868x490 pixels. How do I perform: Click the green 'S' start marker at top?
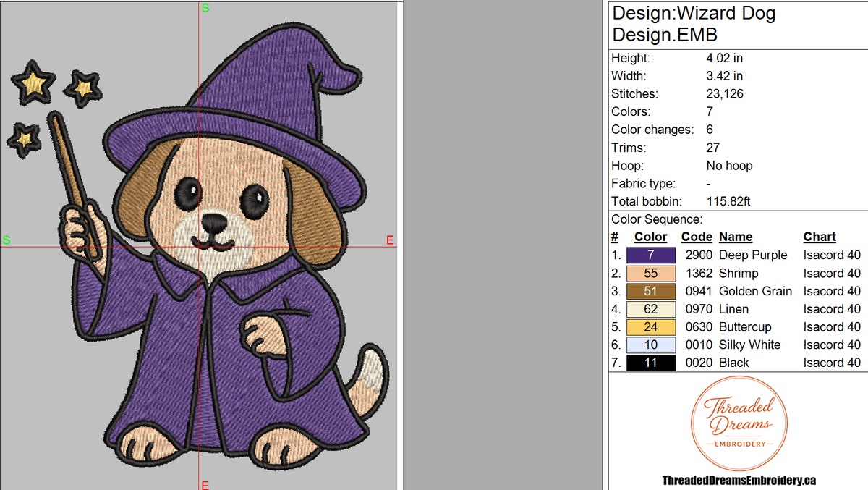(x=205, y=9)
